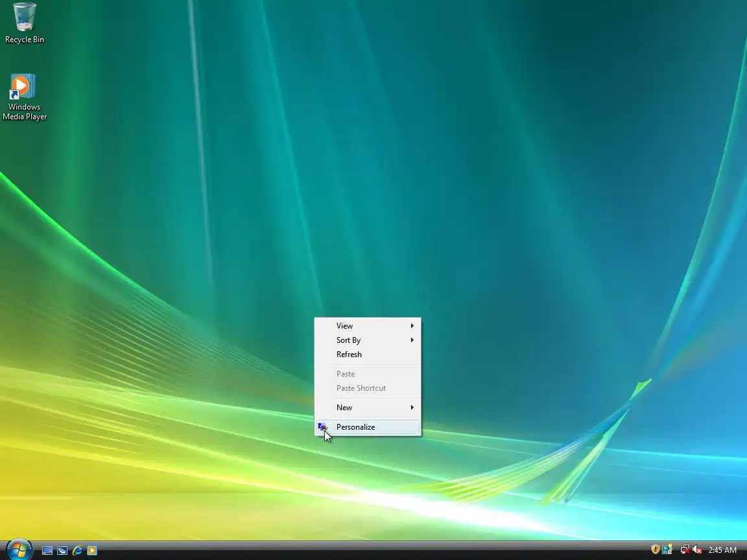Click the security shield tray icon
The width and height of the screenshot is (747, 560).
[656, 550]
